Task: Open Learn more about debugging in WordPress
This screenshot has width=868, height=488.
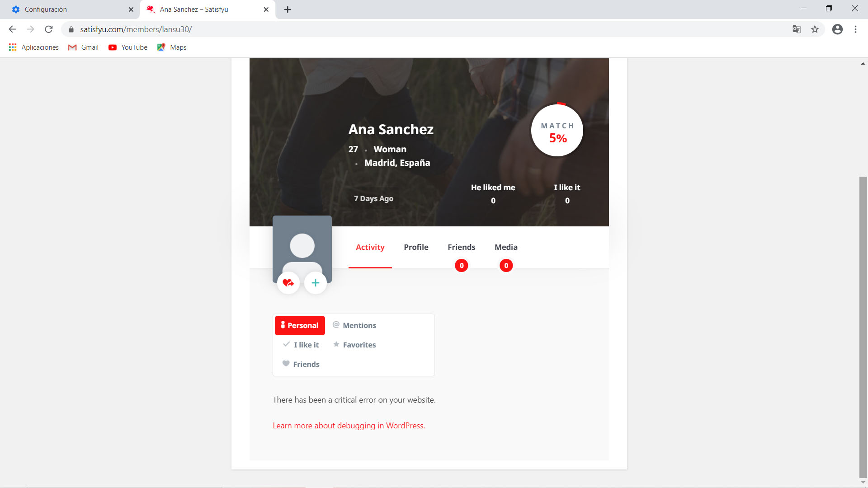Action: (x=349, y=426)
